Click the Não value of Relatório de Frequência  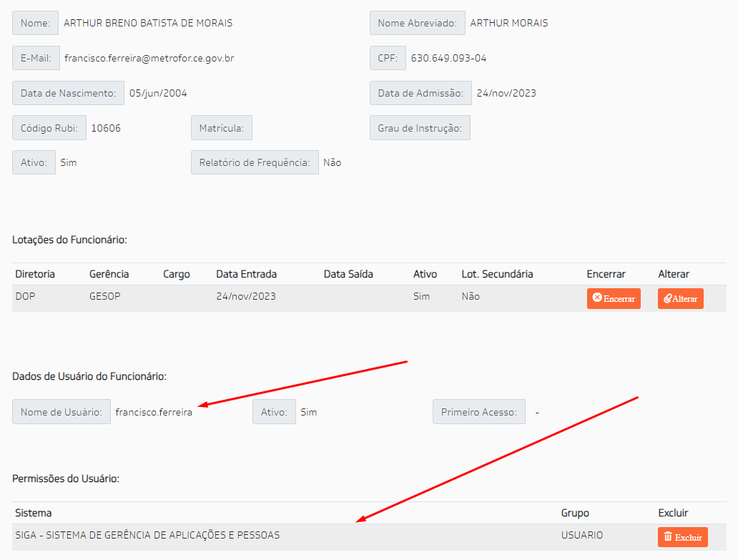[333, 163]
